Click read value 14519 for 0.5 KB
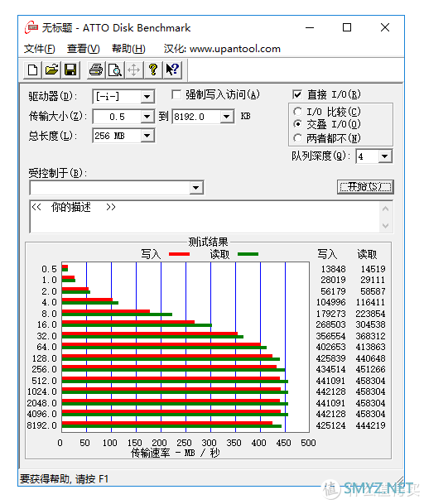This screenshot has height=504, width=424. [373, 269]
